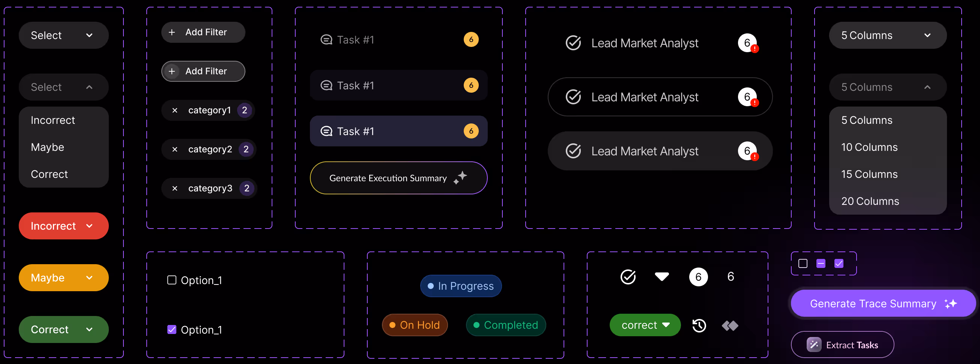The image size is (980, 364).
Task: Click the magic wand icon on Extract Tasks
Action: coord(814,344)
